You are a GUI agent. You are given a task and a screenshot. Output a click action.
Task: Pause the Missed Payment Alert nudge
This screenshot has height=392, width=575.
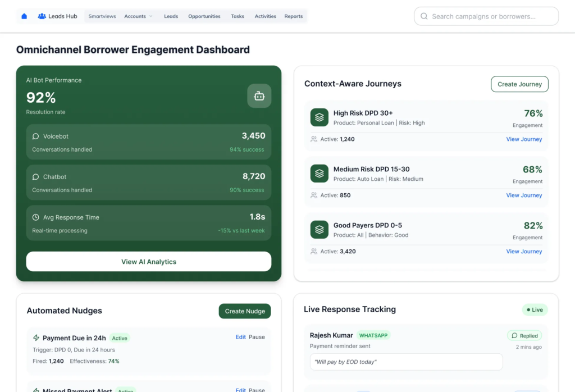[x=257, y=389]
